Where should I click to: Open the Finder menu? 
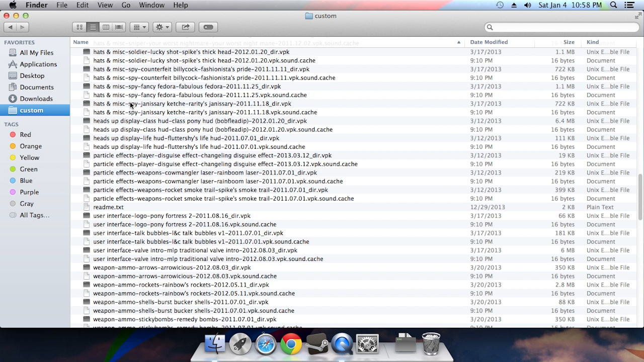click(36, 5)
